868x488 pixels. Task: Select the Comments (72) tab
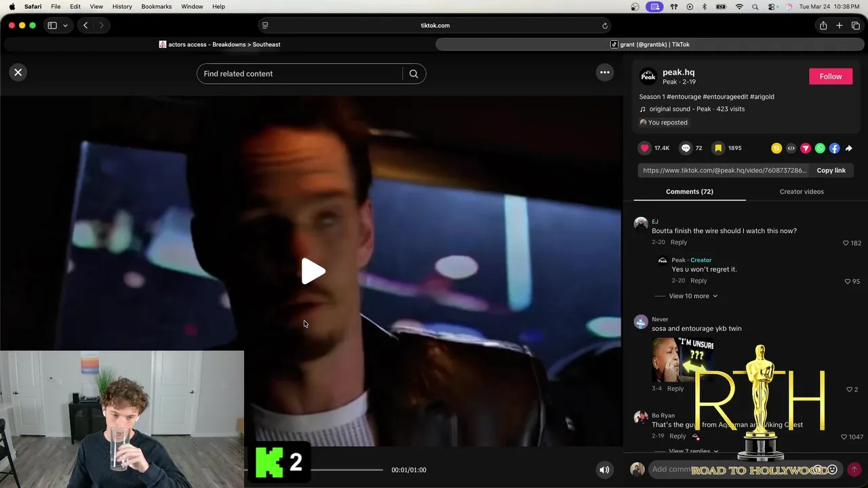689,192
